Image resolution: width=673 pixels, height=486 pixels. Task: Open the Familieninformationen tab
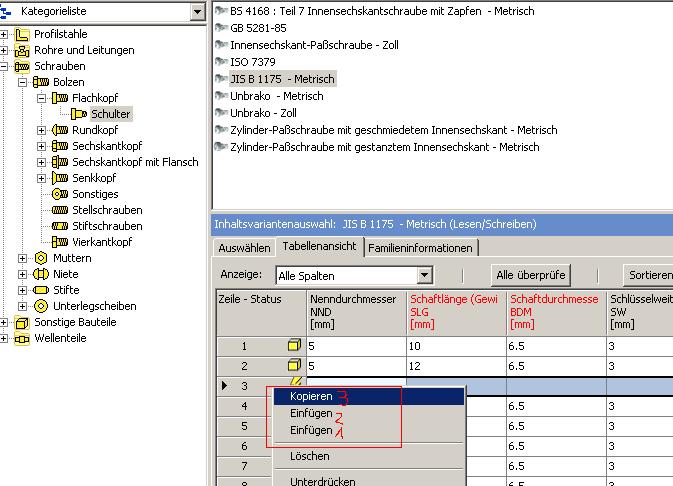click(x=420, y=248)
